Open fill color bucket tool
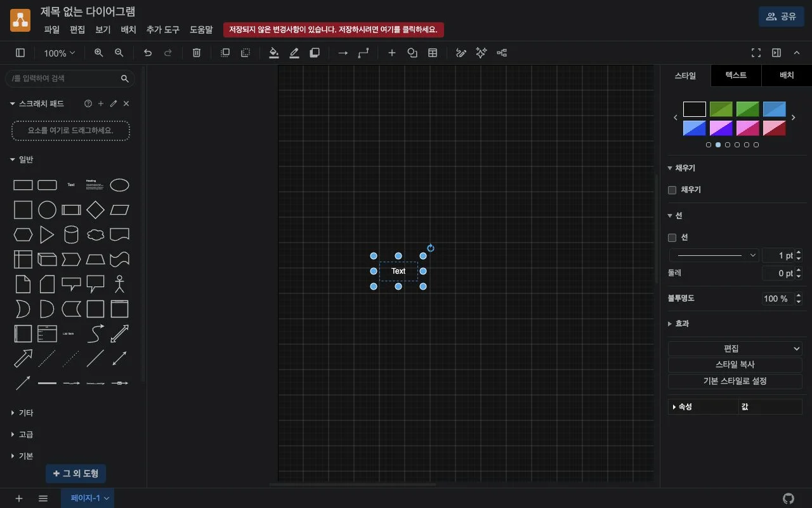Viewport: 812px width, 508px height. pyautogui.click(x=274, y=53)
